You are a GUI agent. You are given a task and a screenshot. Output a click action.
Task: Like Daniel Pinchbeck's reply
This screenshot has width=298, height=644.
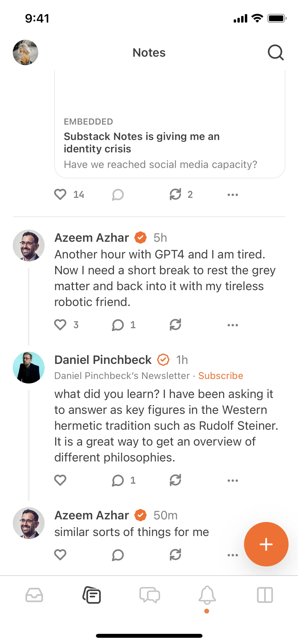pos(60,480)
